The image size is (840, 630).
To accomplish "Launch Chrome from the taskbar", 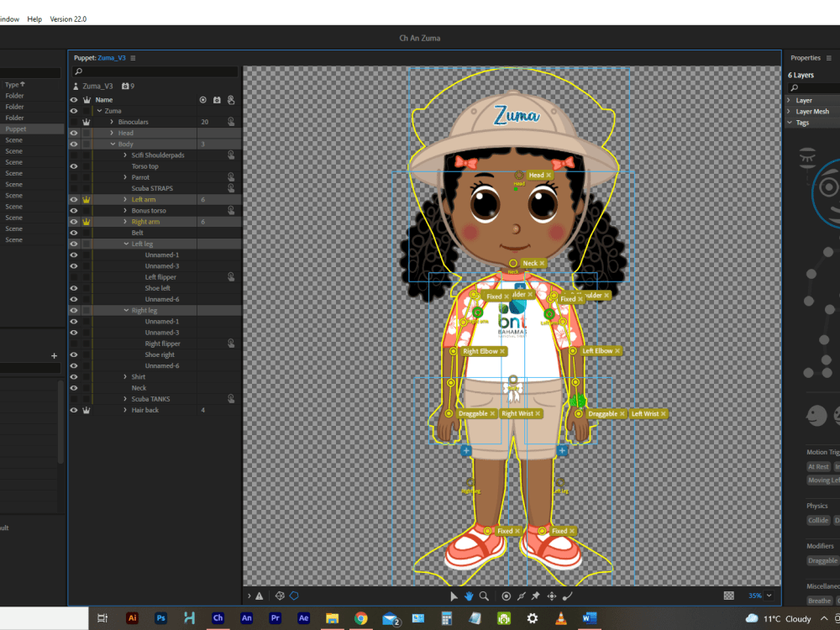I will click(x=361, y=618).
